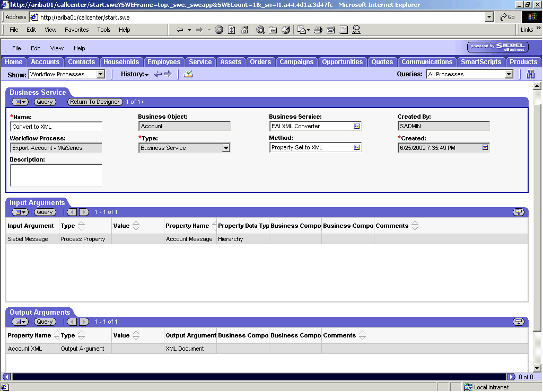Click the Siebel toolbar icon after History arrows

[x=188, y=74]
